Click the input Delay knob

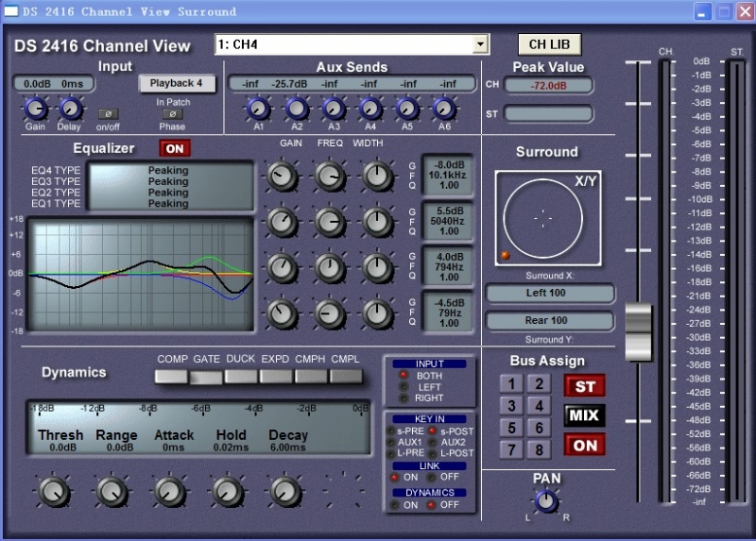(x=70, y=109)
